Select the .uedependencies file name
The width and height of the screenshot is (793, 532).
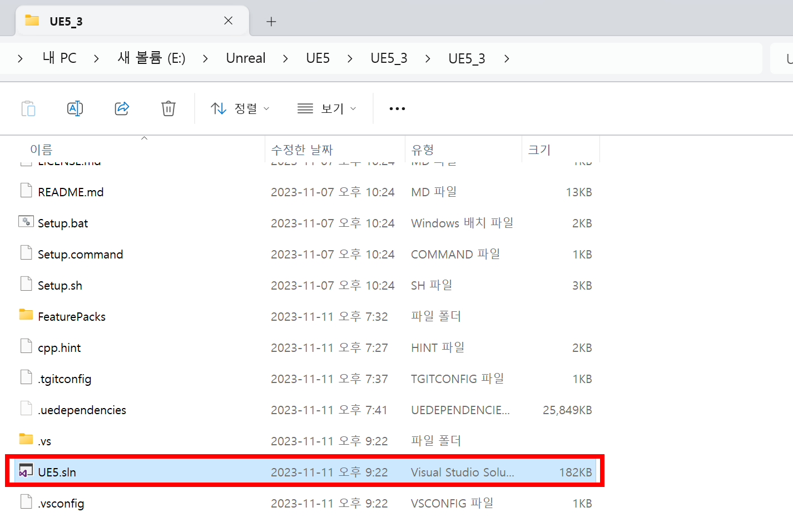(x=82, y=410)
